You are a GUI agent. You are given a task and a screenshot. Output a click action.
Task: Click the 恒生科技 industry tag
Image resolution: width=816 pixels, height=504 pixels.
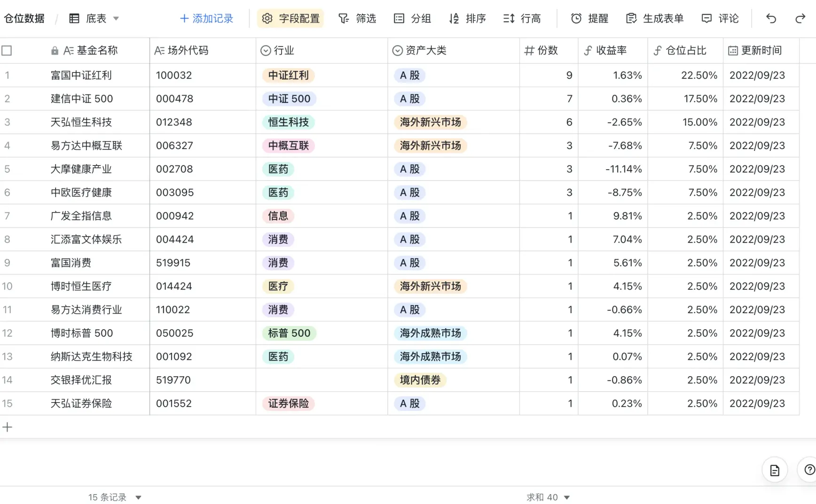288,122
